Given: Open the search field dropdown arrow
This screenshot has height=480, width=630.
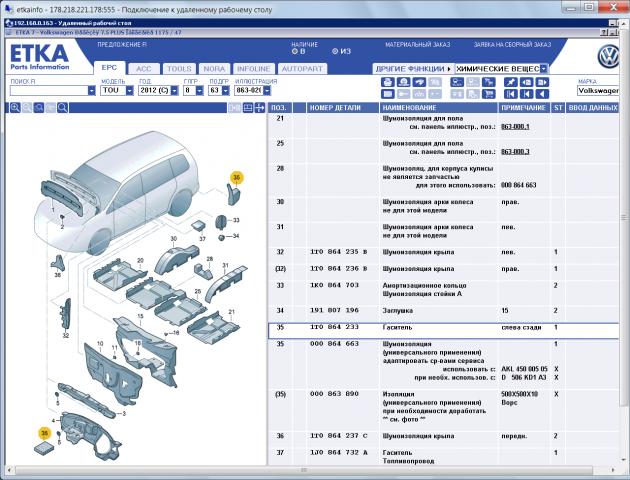Looking at the screenshot, I should pos(92,91).
